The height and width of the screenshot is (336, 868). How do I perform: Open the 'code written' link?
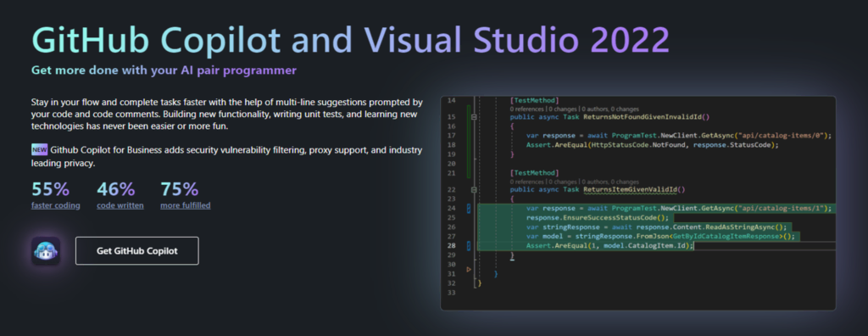tap(120, 205)
